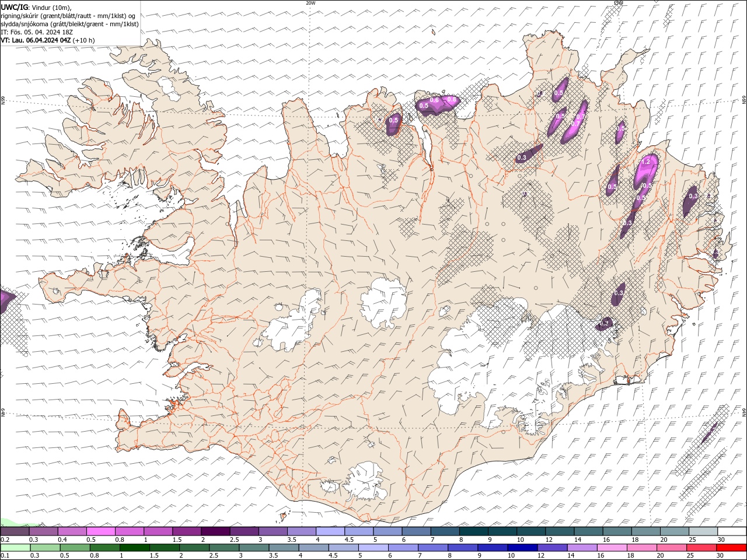Click the 20 pink swatch in lower legend
The width and height of the screenshot is (747, 560).
click(672, 548)
